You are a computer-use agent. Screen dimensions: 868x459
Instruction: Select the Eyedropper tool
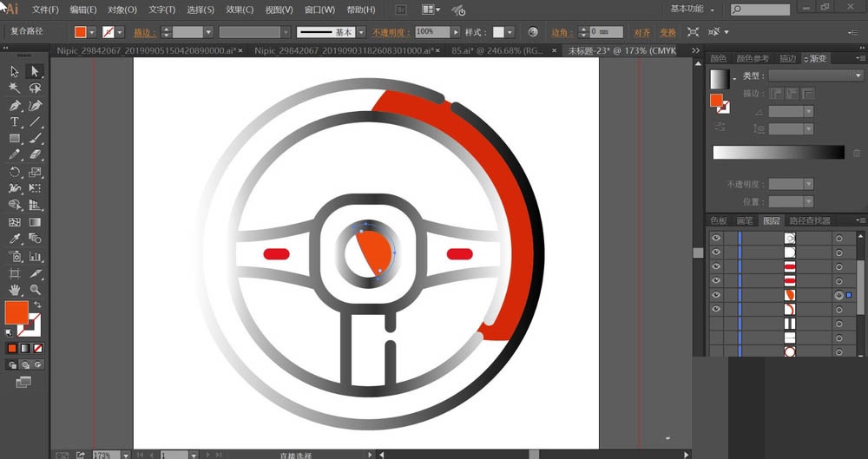coord(15,239)
